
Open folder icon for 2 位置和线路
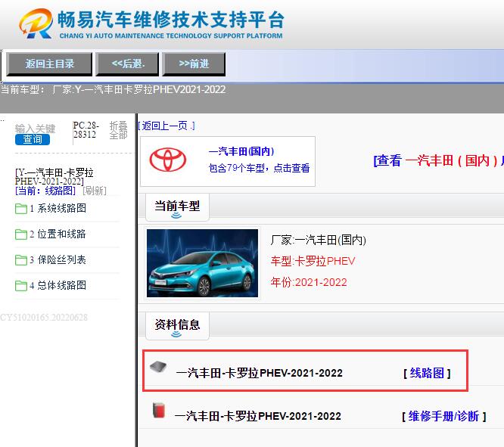click(21, 234)
